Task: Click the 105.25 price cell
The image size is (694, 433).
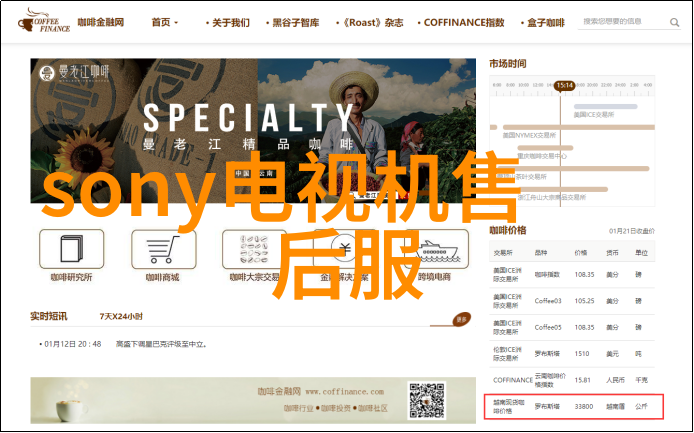Action: coord(584,301)
